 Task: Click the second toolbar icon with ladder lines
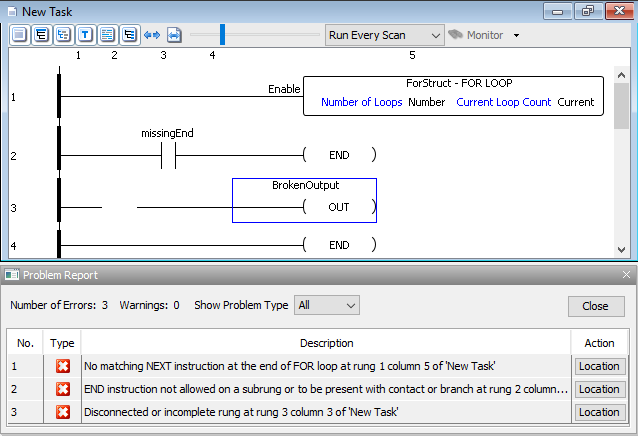coord(41,35)
